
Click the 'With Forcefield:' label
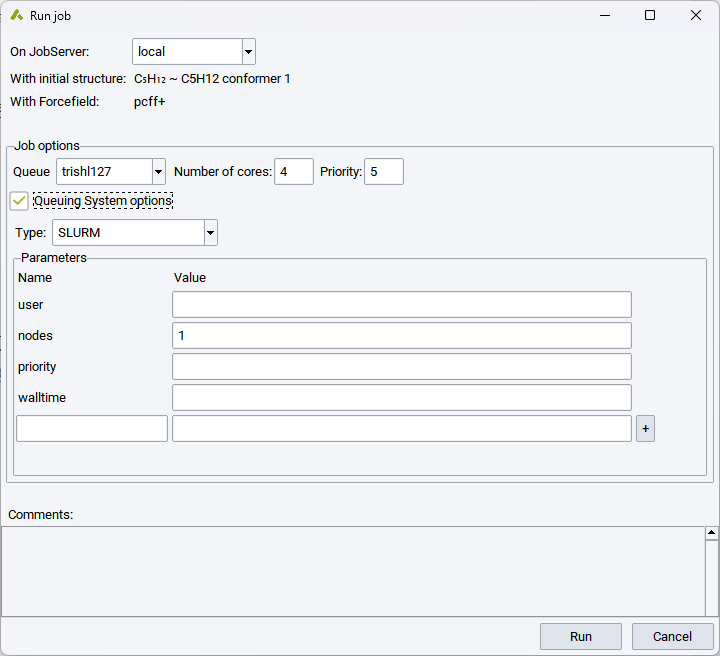point(55,101)
